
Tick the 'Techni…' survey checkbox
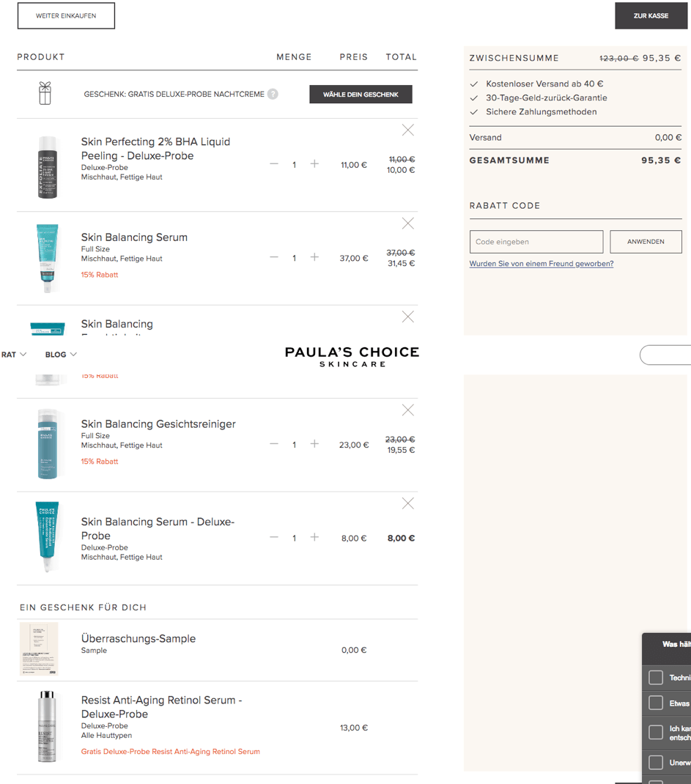[656, 678]
